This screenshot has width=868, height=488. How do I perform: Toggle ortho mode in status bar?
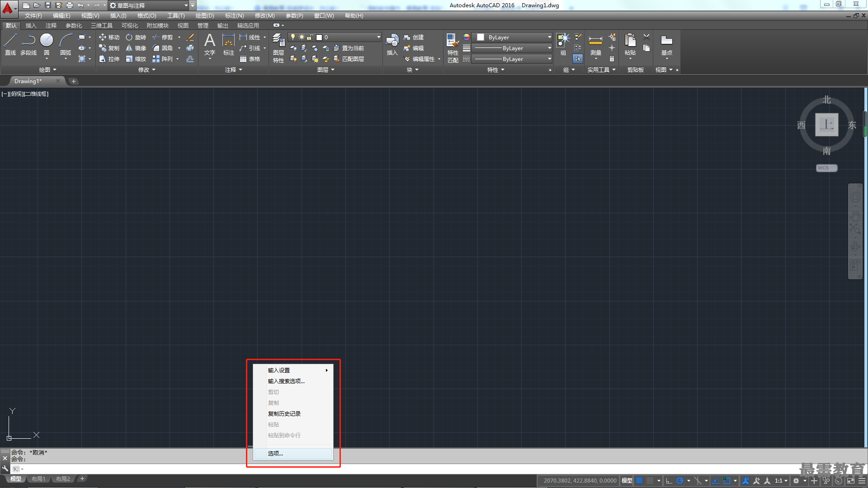[669, 481]
